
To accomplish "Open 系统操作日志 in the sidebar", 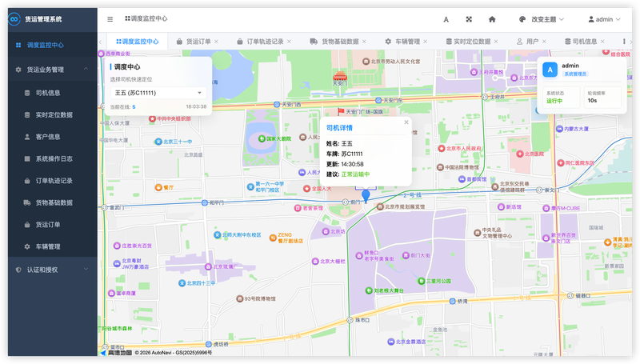I will [x=53, y=158].
